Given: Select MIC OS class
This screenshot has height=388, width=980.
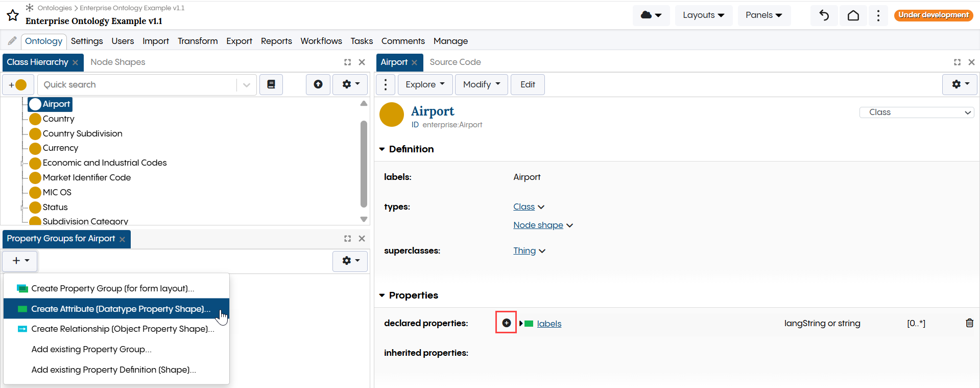Looking at the screenshot, I should tap(57, 193).
